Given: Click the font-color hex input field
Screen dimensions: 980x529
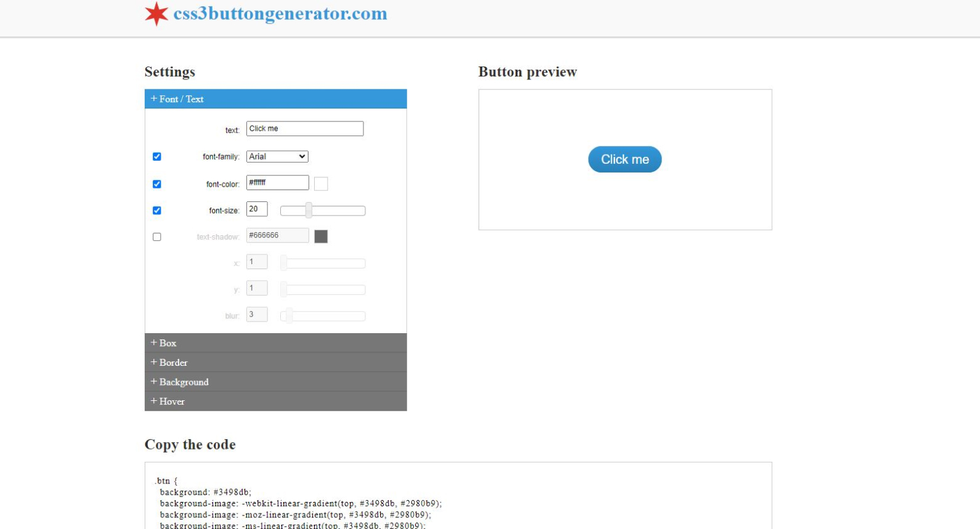Looking at the screenshot, I should [x=278, y=182].
